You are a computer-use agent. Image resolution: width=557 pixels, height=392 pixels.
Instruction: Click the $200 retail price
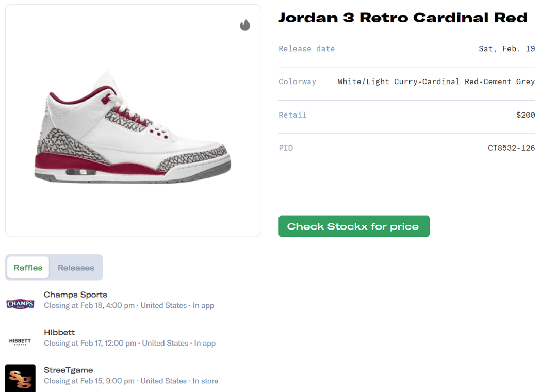(x=526, y=115)
